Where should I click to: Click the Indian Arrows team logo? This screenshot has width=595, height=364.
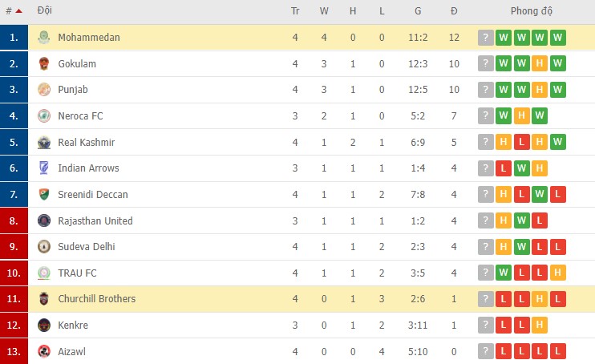(x=44, y=168)
